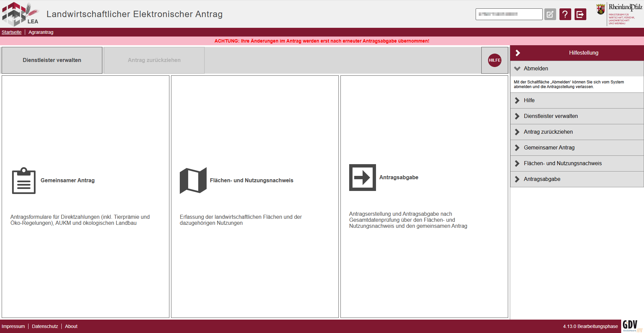Click the map icon for Flächennachweis

pos(193,181)
